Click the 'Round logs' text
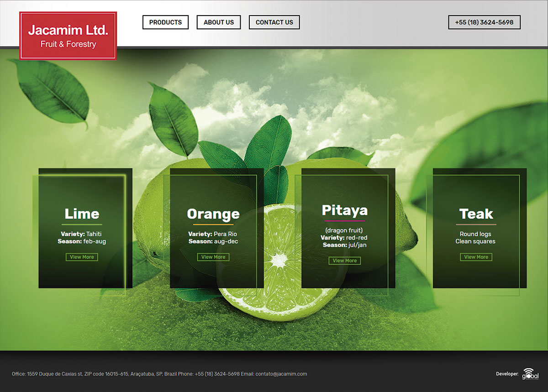This screenshot has width=548, height=392. point(475,234)
